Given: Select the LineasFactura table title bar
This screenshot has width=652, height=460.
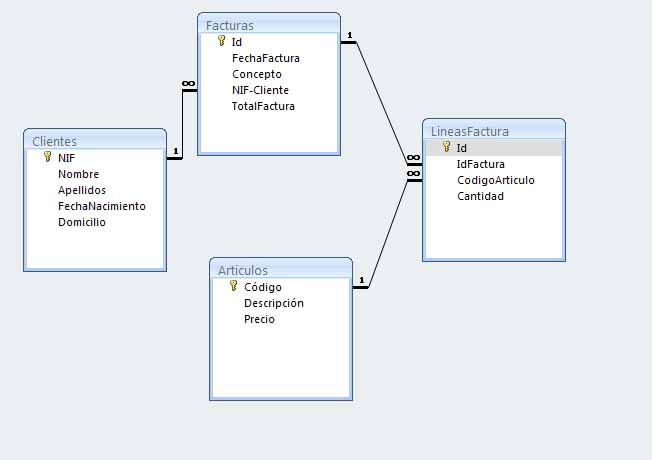Looking at the screenshot, I should tap(493, 130).
